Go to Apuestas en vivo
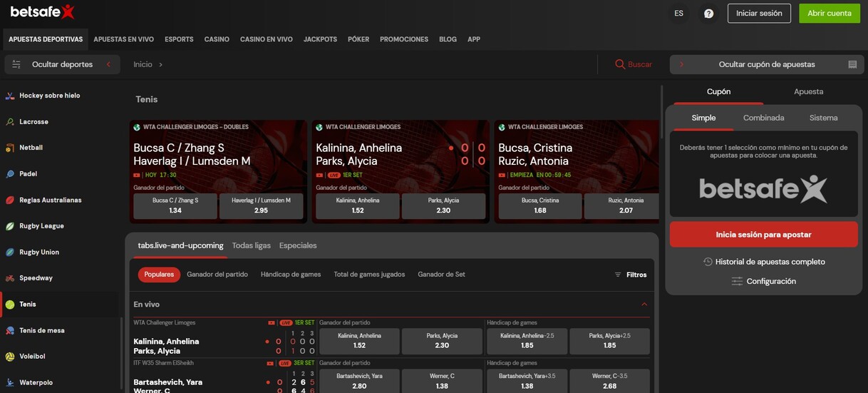This screenshot has width=868, height=393. point(124,39)
